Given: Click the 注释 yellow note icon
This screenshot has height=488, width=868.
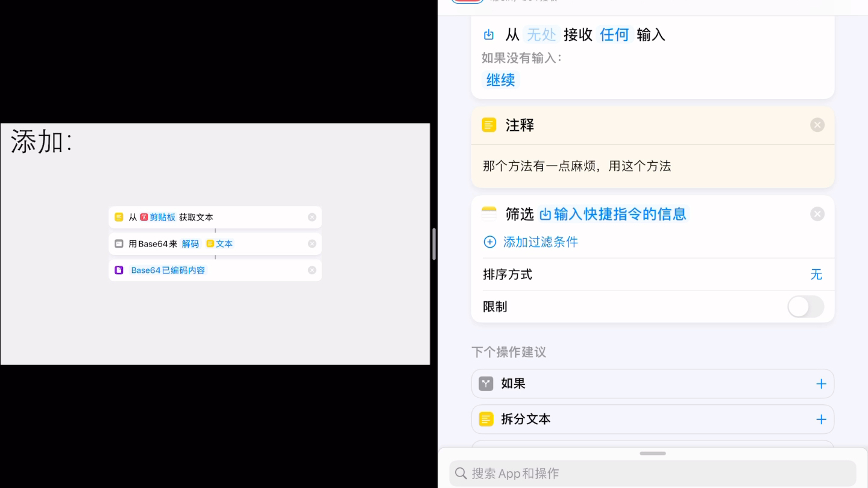Looking at the screenshot, I should coord(489,125).
